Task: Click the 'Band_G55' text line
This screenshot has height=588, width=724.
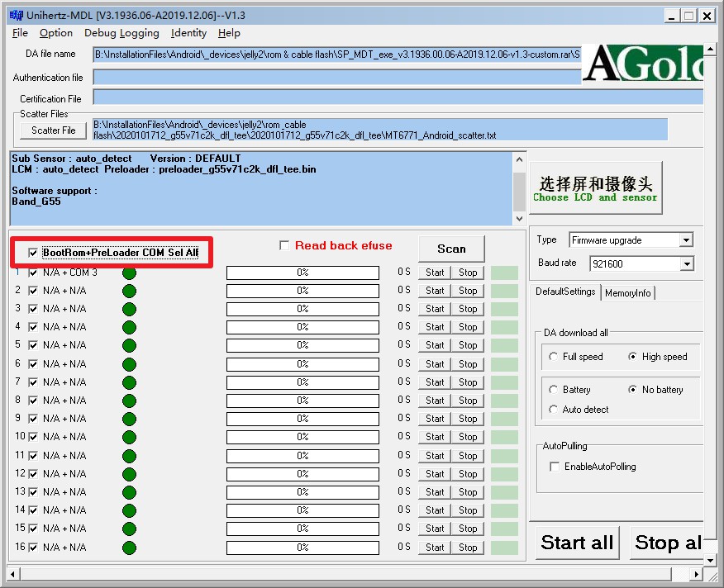Action: pyautogui.click(x=36, y=202)
